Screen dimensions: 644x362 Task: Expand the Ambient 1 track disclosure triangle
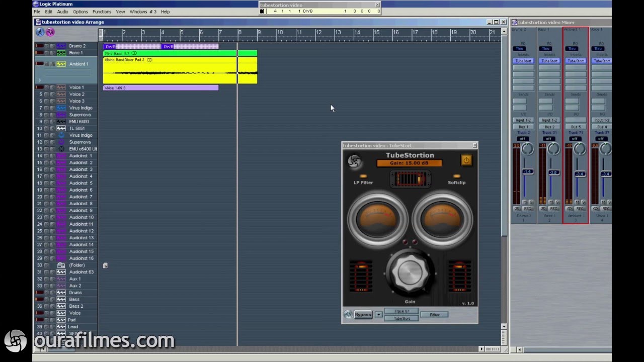(40, 80)
